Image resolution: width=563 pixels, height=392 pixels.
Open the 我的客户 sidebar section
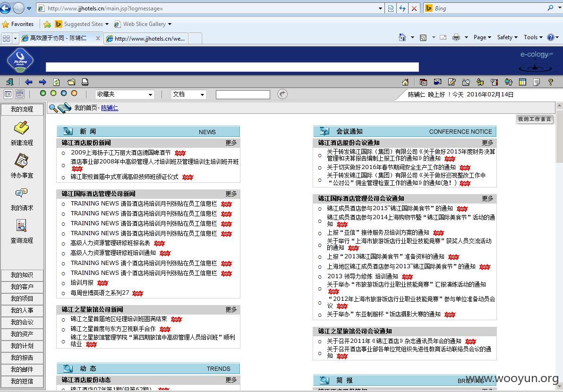pyautogui.click(x=22, y=287)
